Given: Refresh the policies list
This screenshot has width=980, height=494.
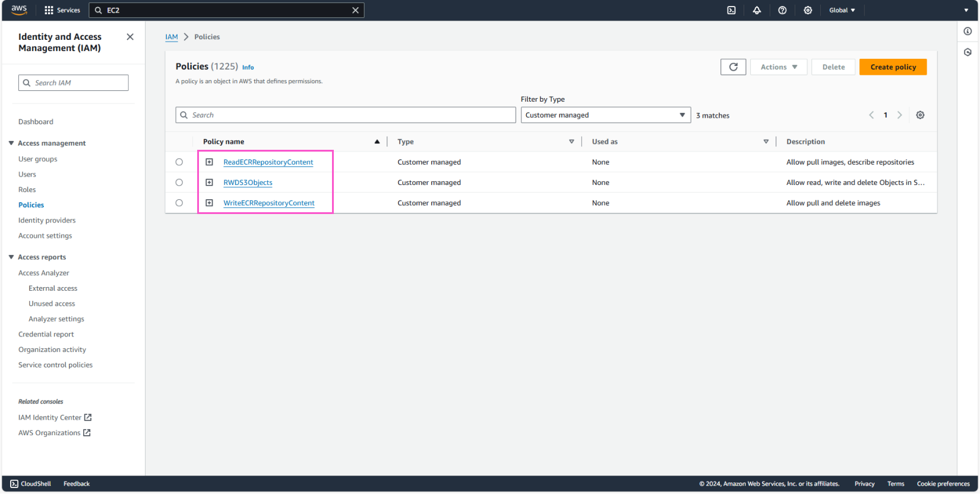Looking at the screenshot, I should click(x=733, y=67).
